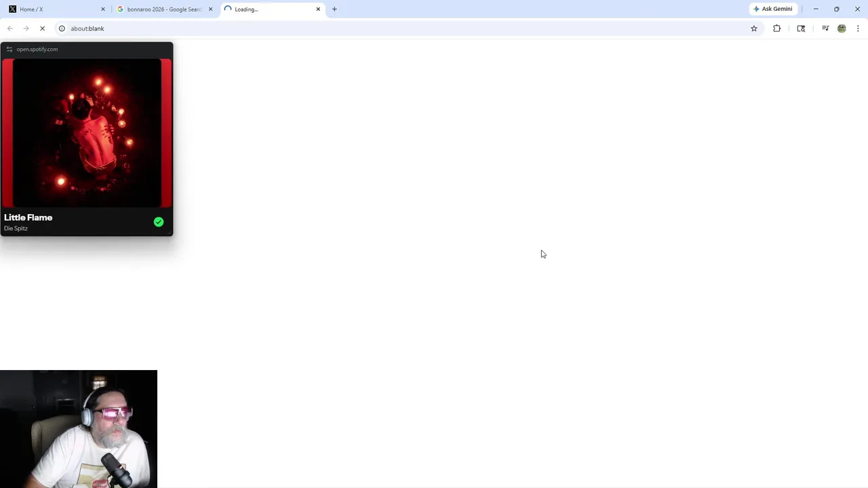868x488 pixels.
Task: Restore down the Chrome window
Action: click(x=837, y=9)
